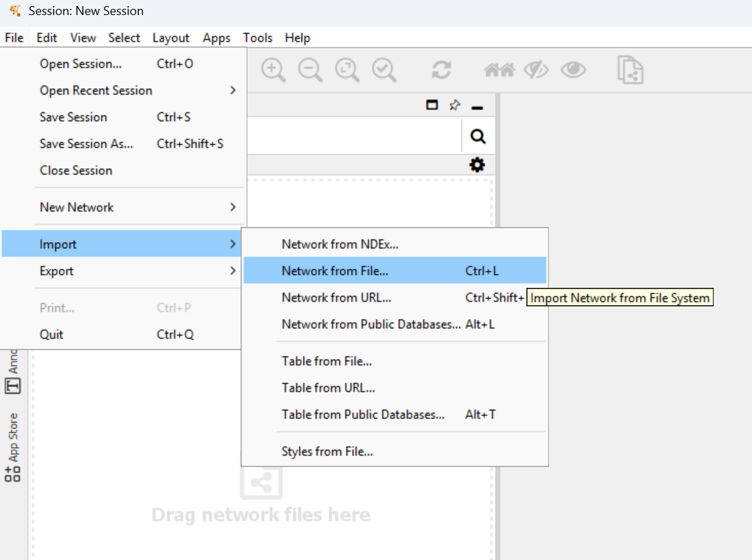Click the copy network document toolbar icon

630,70
